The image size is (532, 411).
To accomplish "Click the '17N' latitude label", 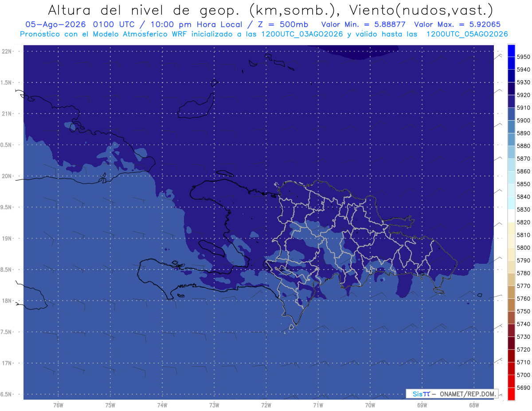I will 6,363.
